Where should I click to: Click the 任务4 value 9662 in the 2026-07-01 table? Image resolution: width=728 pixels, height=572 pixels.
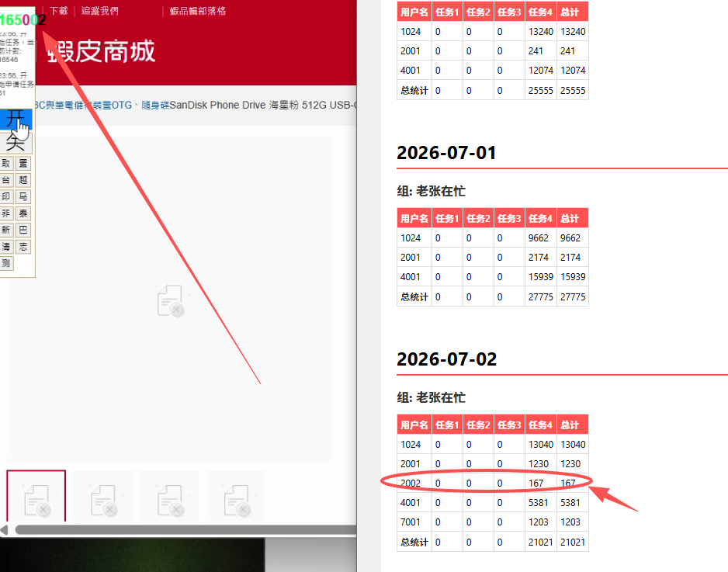tap(539, 238)
